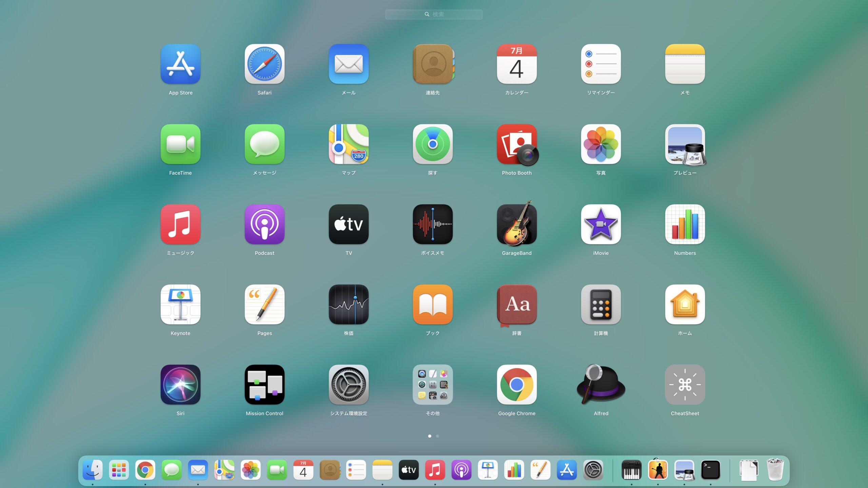Launch FaceTime from Launchpad grid
Image resolution: width=868 pixels, height=488 pixels.
click(180, 144)
